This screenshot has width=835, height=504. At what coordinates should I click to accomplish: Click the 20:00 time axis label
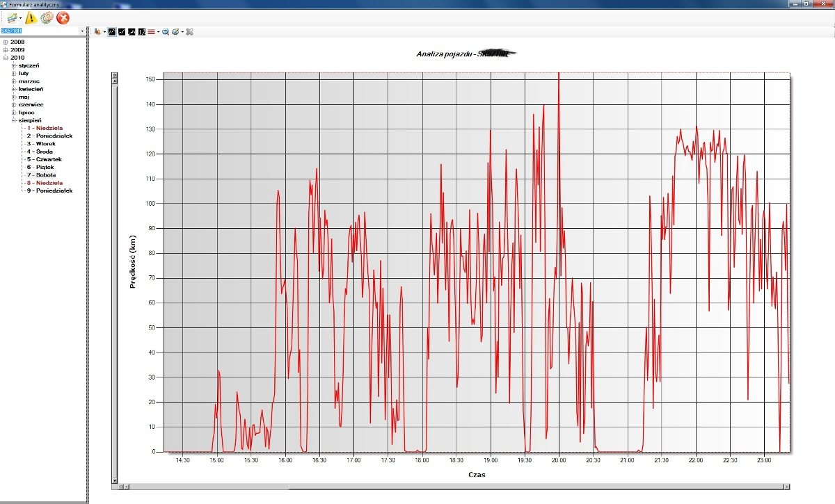(559, 460)
